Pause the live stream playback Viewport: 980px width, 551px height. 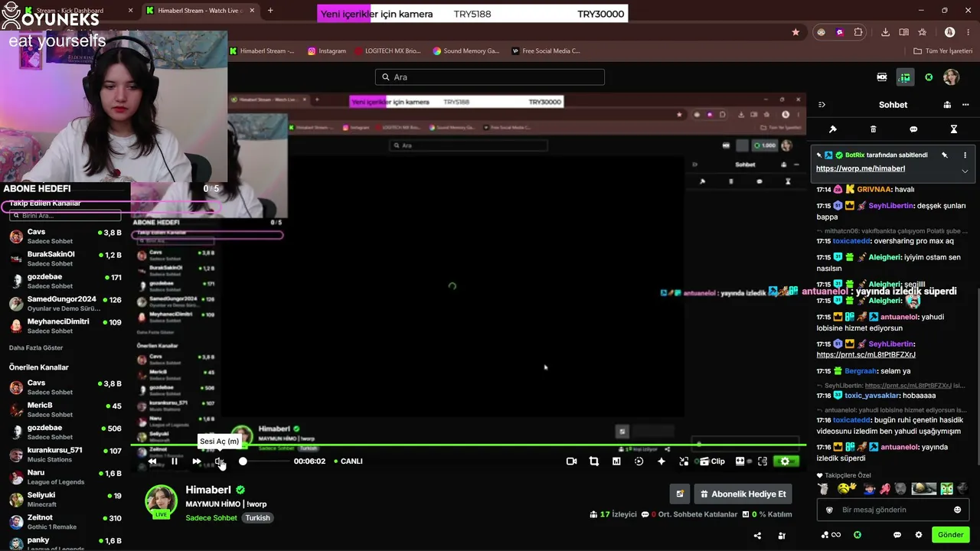pos(175,461)
